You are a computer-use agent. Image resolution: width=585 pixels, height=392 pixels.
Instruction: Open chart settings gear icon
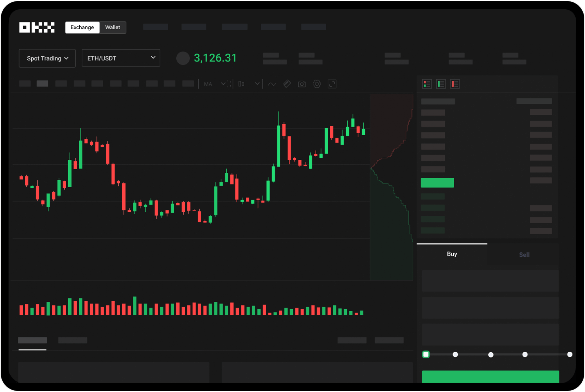pos(317,84)
